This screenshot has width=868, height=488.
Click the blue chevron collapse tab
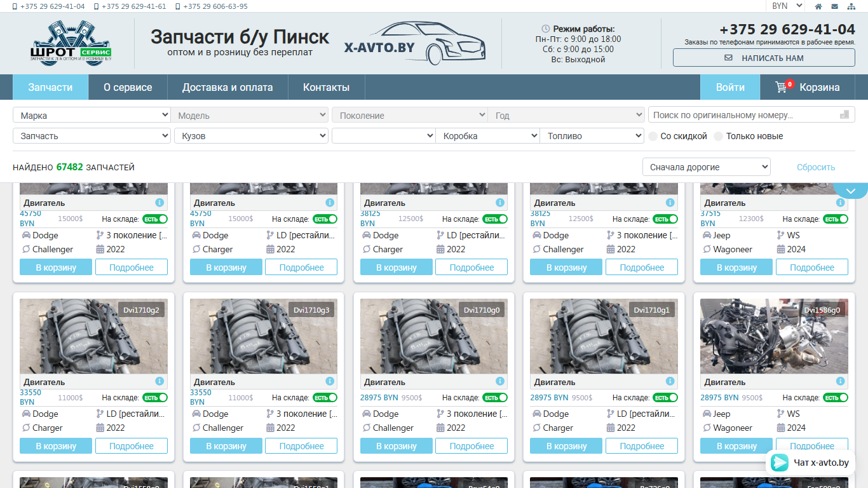click(x=850, y=191)
